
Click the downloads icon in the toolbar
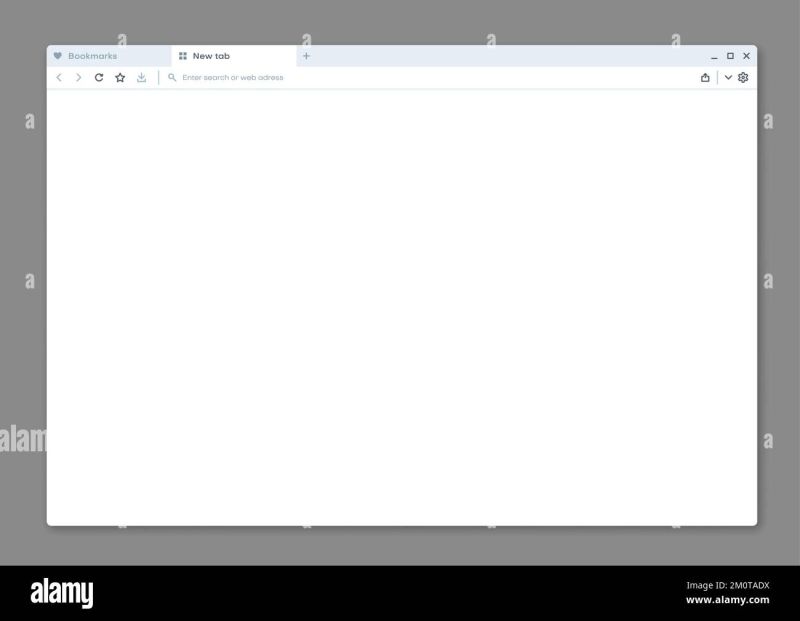[141, 77]
